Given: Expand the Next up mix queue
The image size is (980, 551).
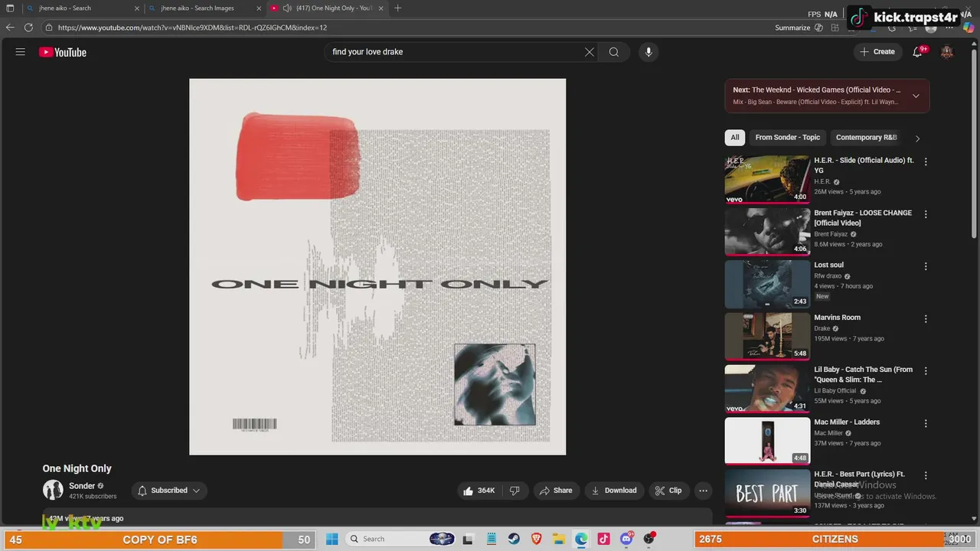Looking at the screenshot, I should (x=916, y=96).
